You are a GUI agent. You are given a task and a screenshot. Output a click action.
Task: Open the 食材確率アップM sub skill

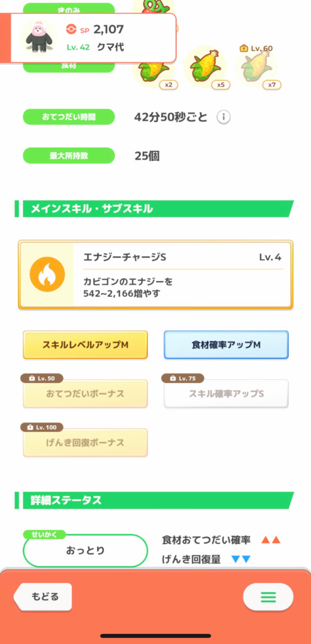click(x=226, y=345)
